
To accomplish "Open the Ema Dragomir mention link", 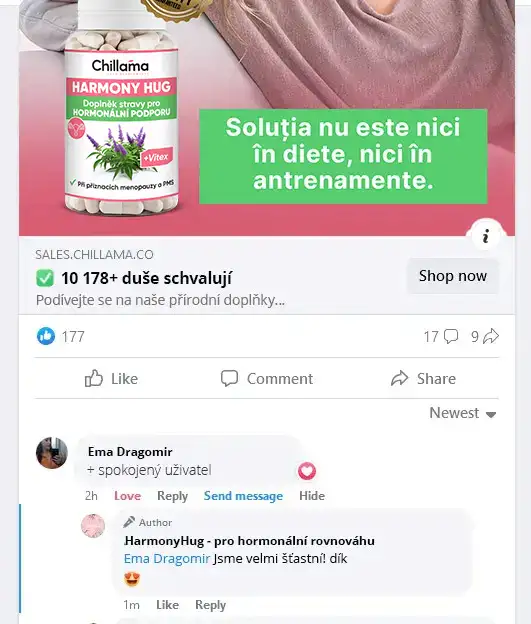I will click(167, 558).
